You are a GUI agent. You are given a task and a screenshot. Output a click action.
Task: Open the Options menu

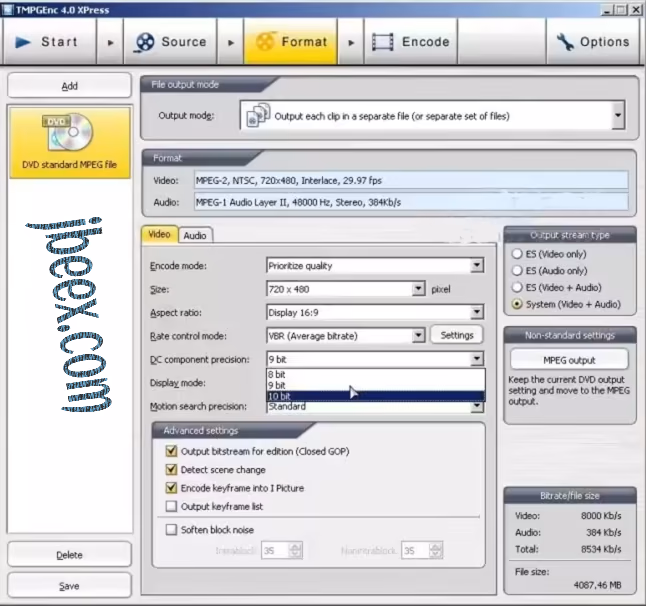tap(593, 42)
